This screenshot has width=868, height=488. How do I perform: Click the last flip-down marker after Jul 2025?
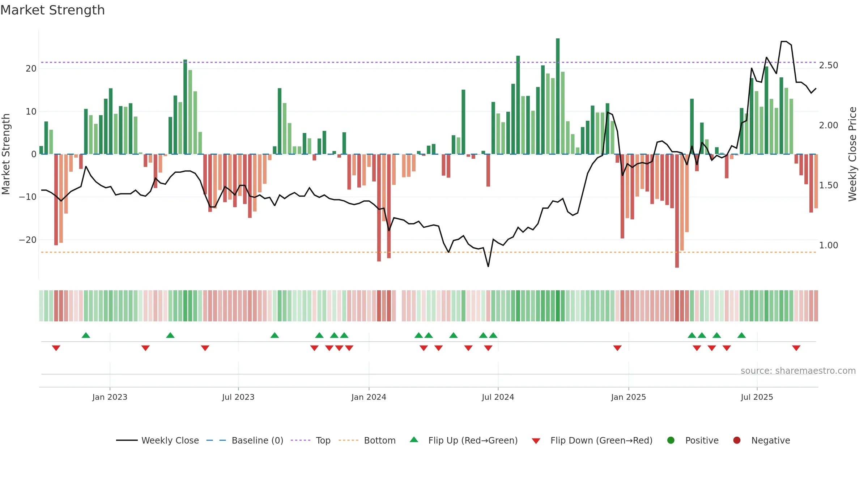coord(796,348)
